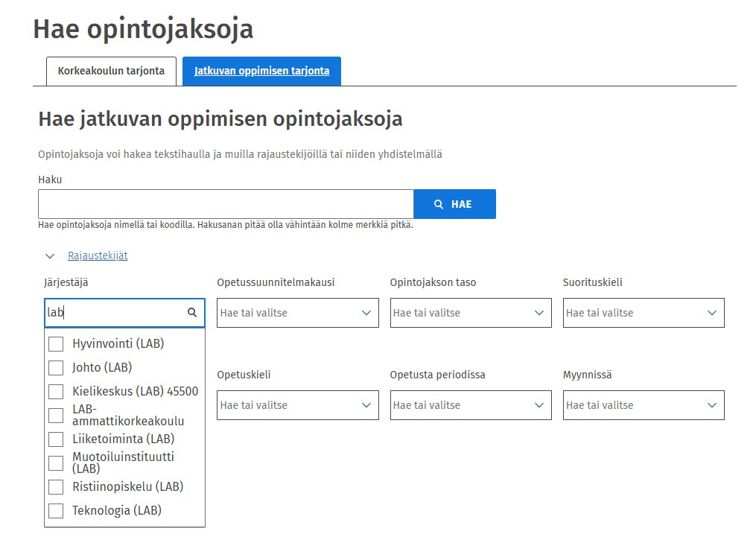Expand the Opetusta periodissa dropdown
This screenshot has height=540, width=756.
click(x=471, y=405)
